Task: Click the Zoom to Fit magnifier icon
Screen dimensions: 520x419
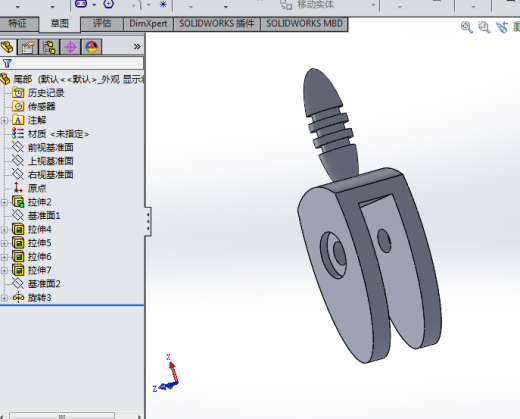Action: point(467,27)
